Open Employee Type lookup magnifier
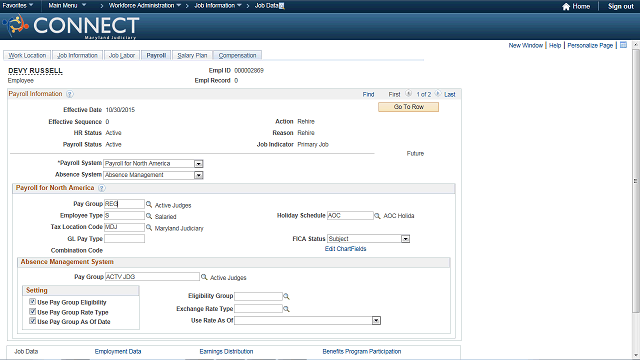The height and width of the screenshot is (360, 640). coord(149,216)
